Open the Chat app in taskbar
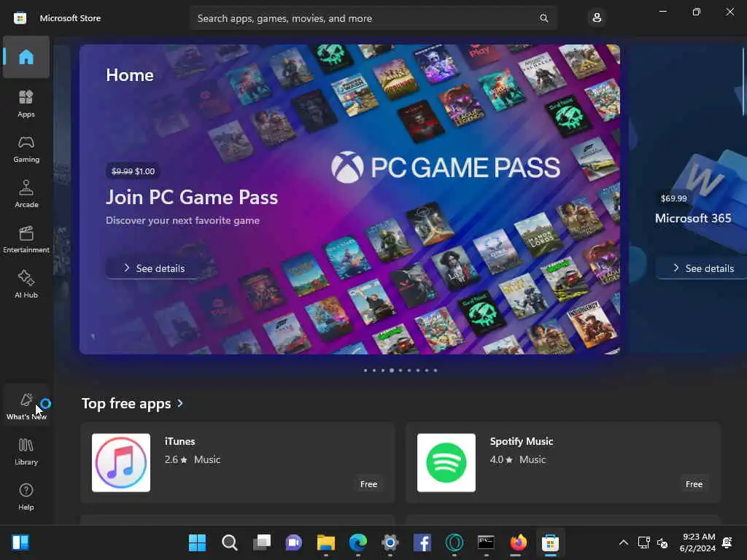 pyautogui.click(x=293, y=542)
